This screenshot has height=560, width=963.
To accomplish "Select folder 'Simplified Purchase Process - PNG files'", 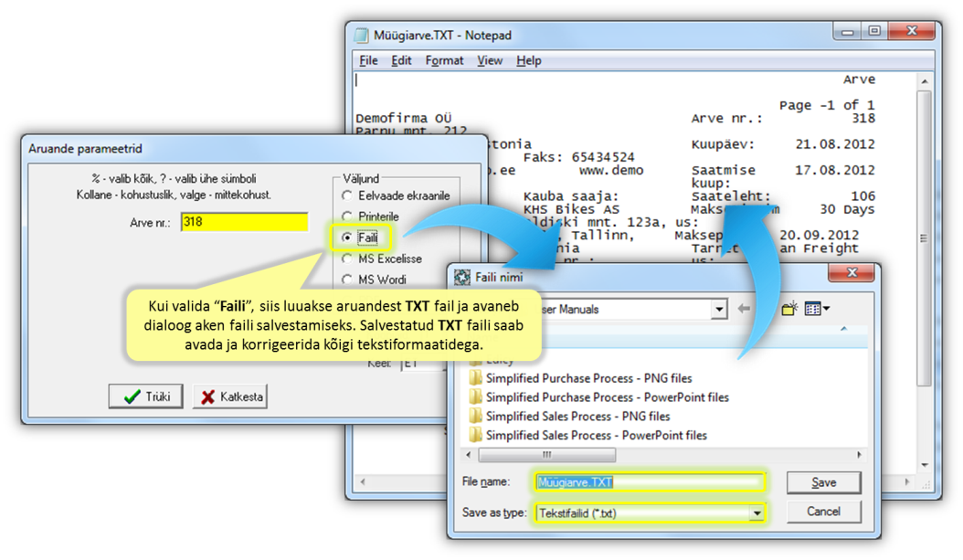I will click(580, 378).
